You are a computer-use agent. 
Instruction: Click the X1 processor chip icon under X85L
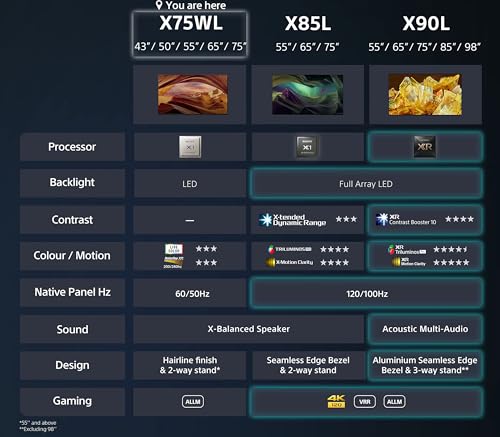307,147
